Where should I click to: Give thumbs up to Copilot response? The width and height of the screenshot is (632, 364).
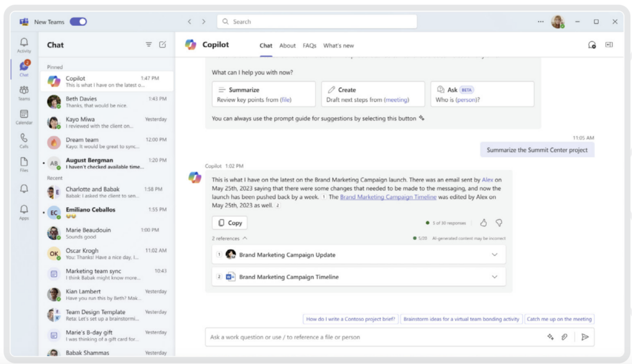483,223
